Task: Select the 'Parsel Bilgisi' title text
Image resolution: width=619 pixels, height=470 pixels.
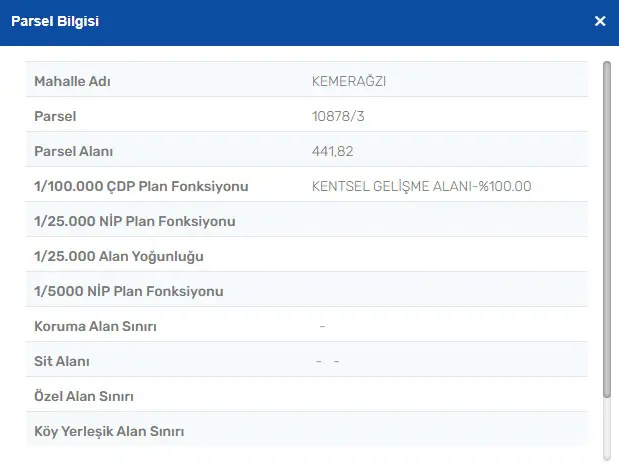Action: pos(55,21)
